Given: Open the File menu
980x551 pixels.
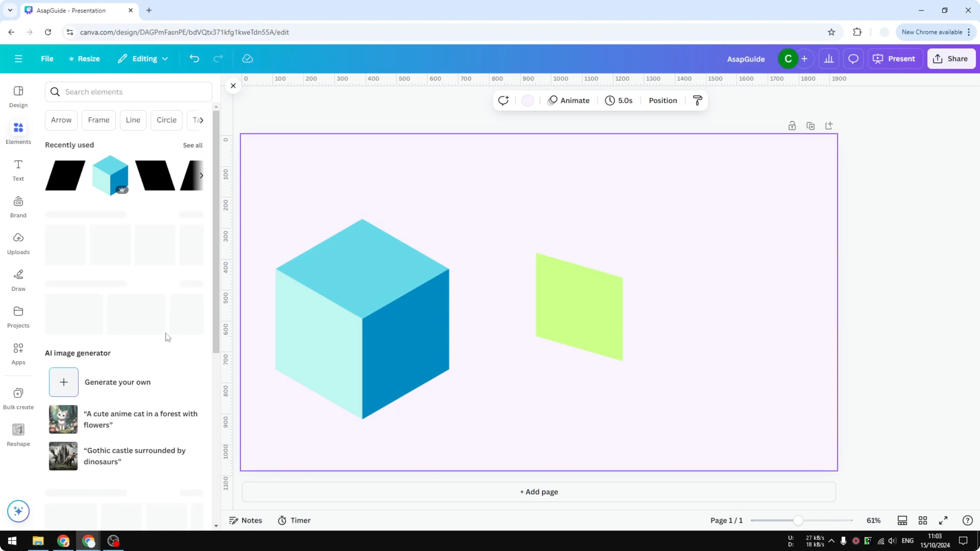Looking at the screenshot, I should (47, 59).
